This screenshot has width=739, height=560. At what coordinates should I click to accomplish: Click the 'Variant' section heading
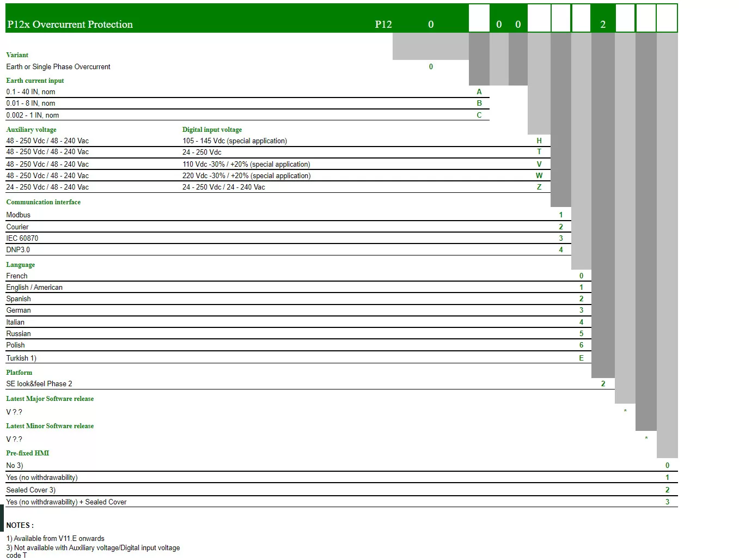pyautogui.click(x=17, y=55)
